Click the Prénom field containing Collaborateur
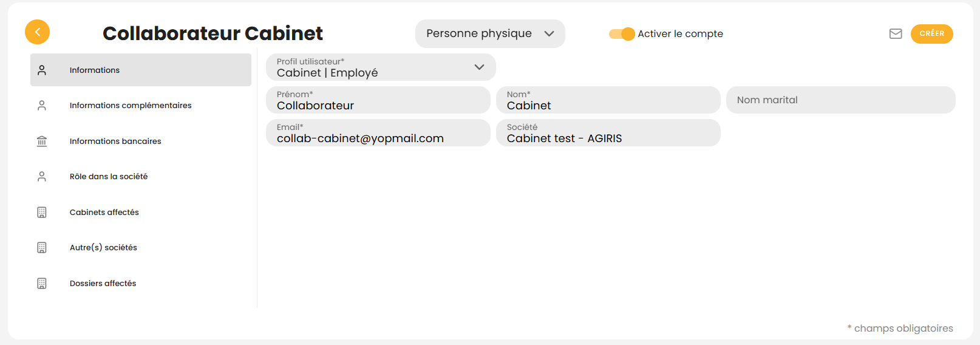980x345 pixels. [x=378, y=100]
